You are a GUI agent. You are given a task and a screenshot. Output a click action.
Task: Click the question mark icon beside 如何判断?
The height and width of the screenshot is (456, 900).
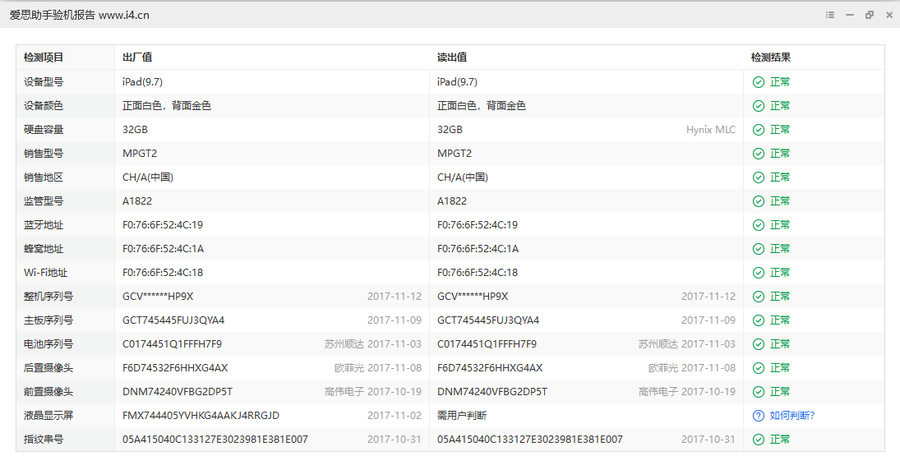tap(758, 415)
